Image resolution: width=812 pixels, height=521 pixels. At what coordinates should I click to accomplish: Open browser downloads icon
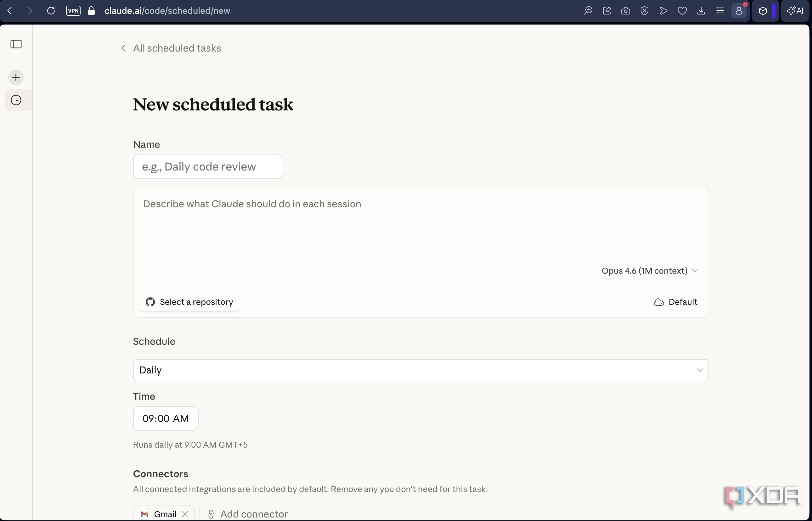click(x=701, y=11)
